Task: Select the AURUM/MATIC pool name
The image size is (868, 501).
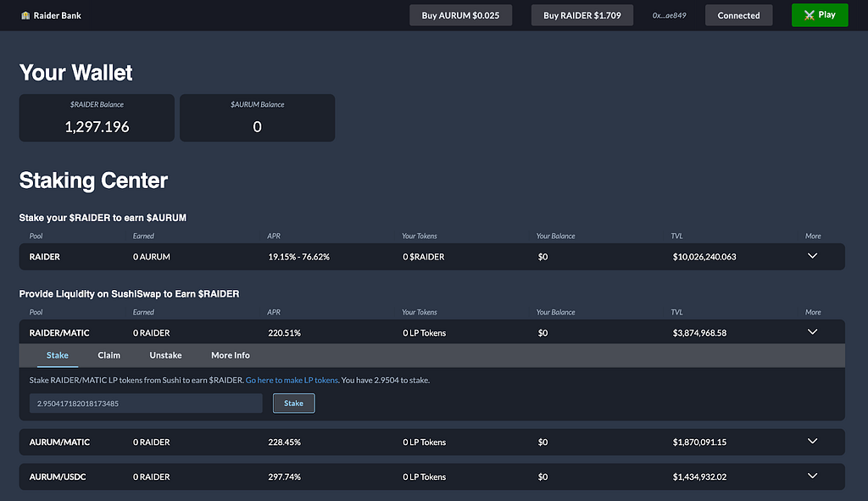Action: click(x=59, y=443)
